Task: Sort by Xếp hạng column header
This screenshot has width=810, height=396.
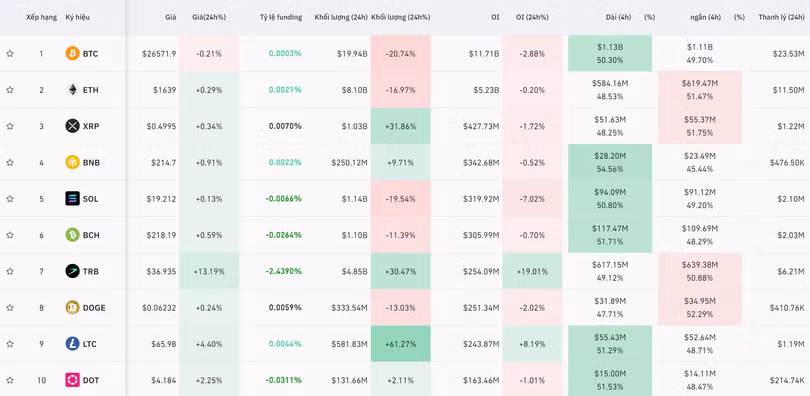Action: pos(41,17)
